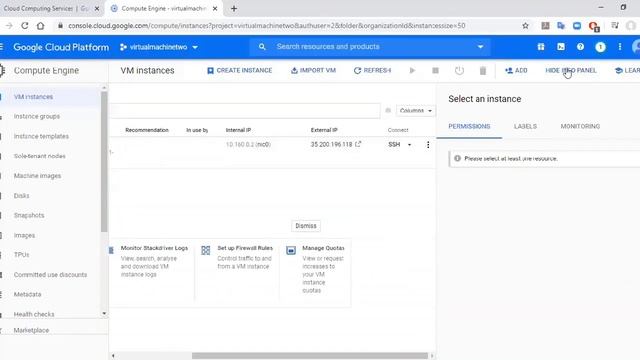Switch to Cloud Computing Services tab

pyautogui.click(x=46, y=9)
